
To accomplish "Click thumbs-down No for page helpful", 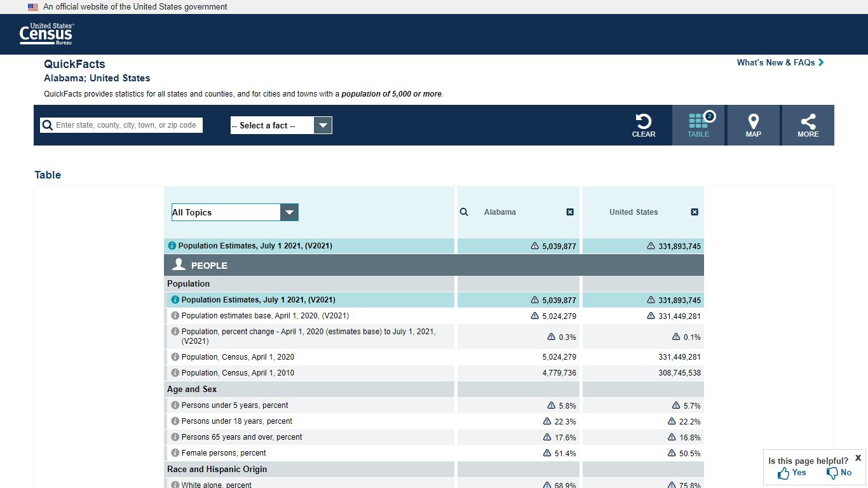I will pyautogui.click(x=839, y=473).
